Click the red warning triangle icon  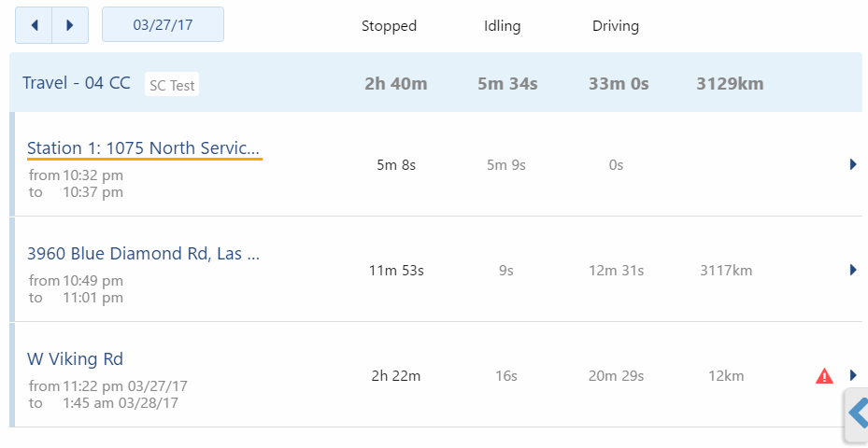[824, 376]
